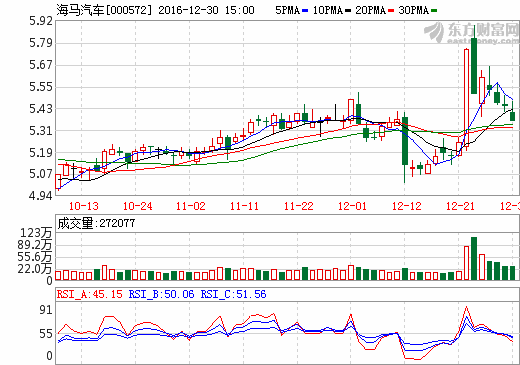Select the 12-21 date label on axis

460,206
